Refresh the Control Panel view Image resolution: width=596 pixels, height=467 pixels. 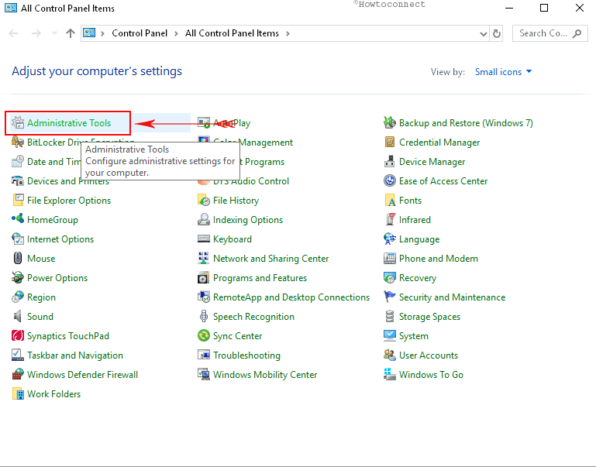point(496,34)
